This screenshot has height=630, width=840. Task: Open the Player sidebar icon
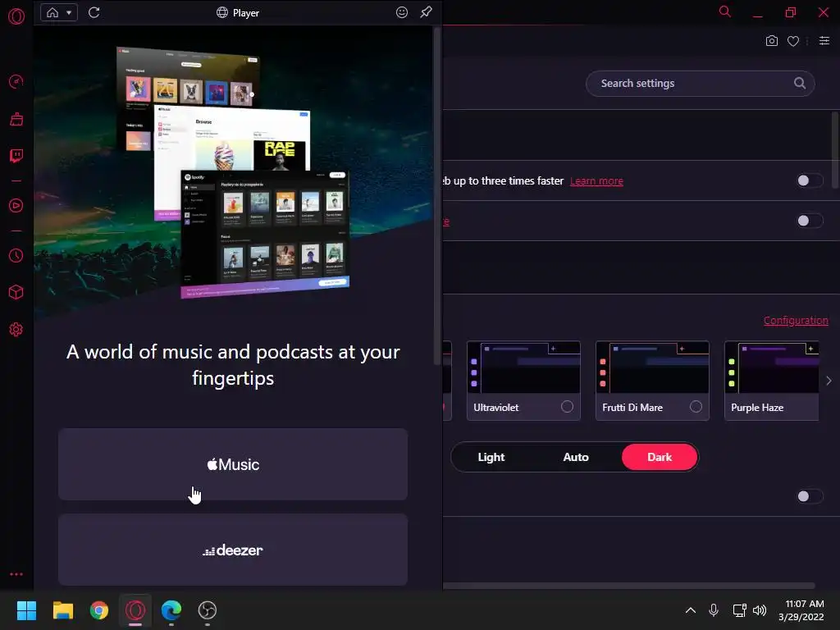coord(16,206)
